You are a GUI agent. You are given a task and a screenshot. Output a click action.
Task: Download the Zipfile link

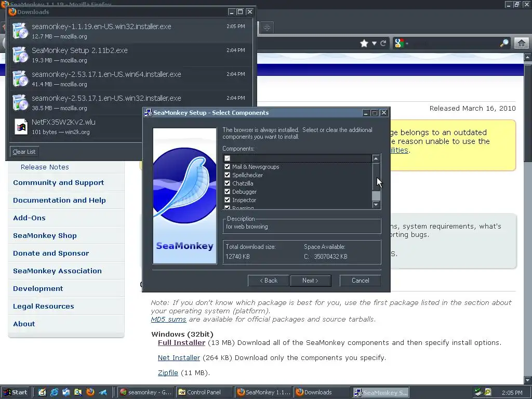coord(168,373)
